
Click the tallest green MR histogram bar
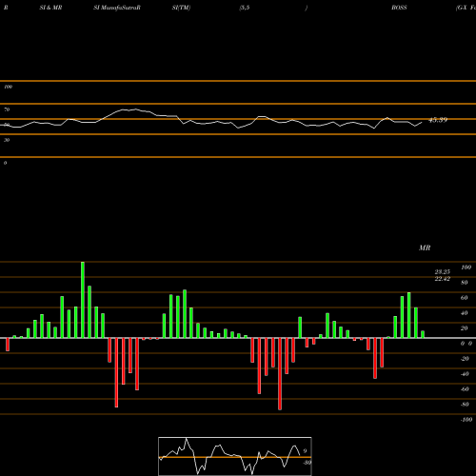(x=83, y=300)
